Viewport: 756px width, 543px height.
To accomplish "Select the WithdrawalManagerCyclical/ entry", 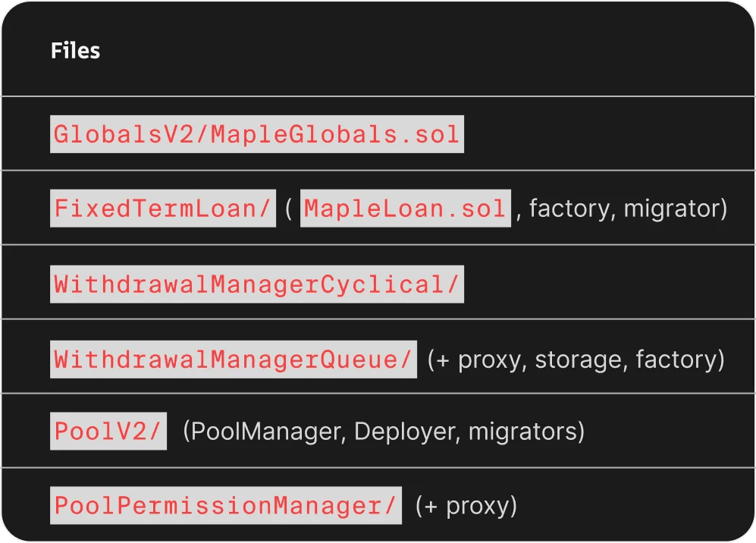I will tap(257, 284).
